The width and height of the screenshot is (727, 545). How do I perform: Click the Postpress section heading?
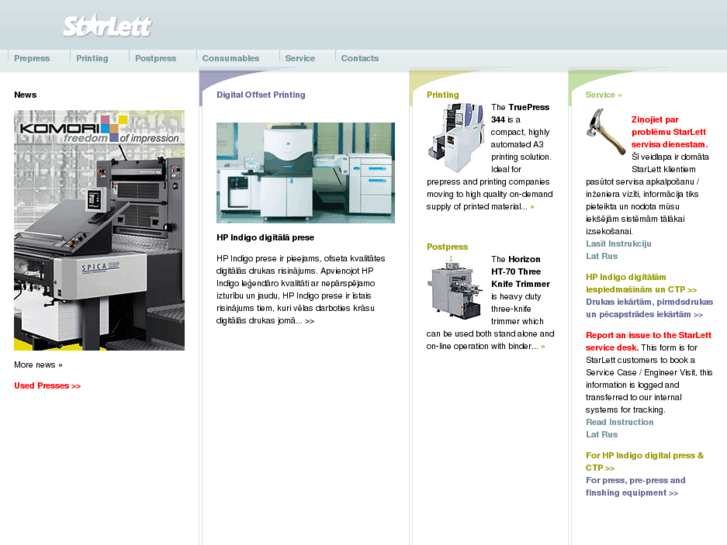tap(447, 247)
